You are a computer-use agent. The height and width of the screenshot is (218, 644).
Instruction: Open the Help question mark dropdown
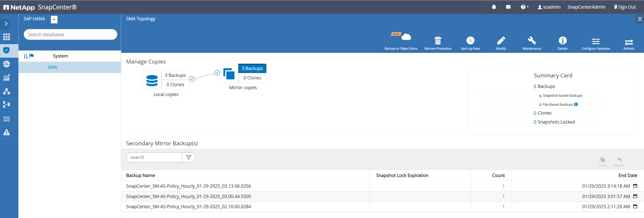[524, 7]
